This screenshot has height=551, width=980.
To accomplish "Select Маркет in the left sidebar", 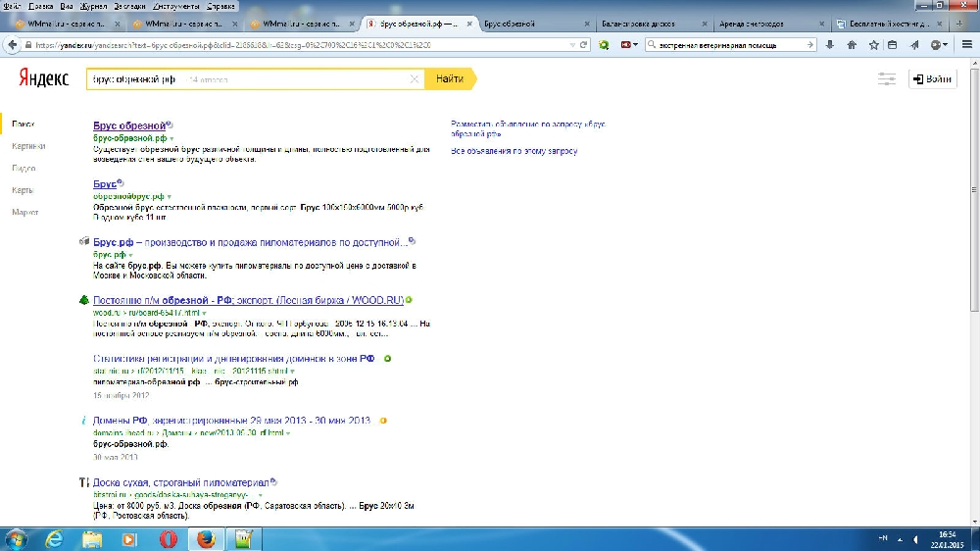I will pyautogui.click(x=25, y=212).
